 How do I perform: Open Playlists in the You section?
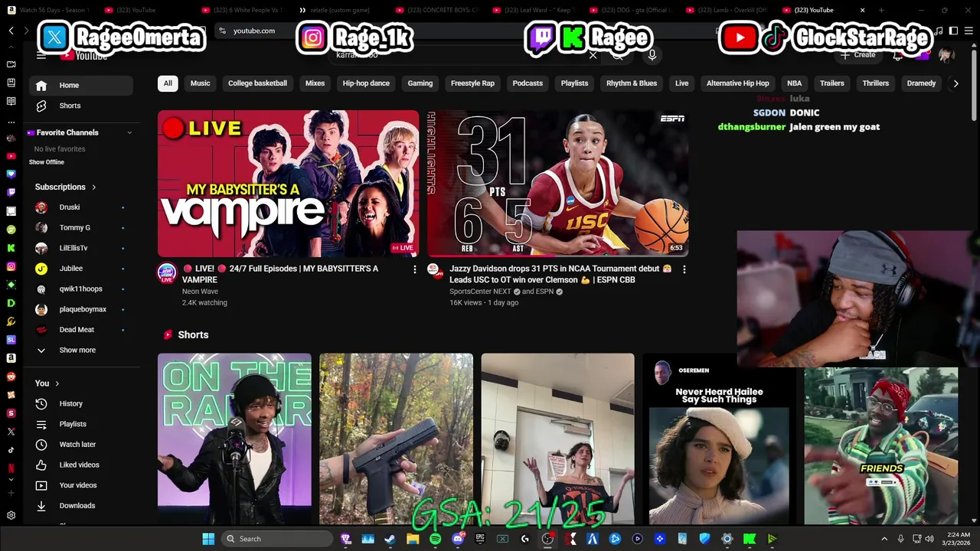(x=80, y=424)
